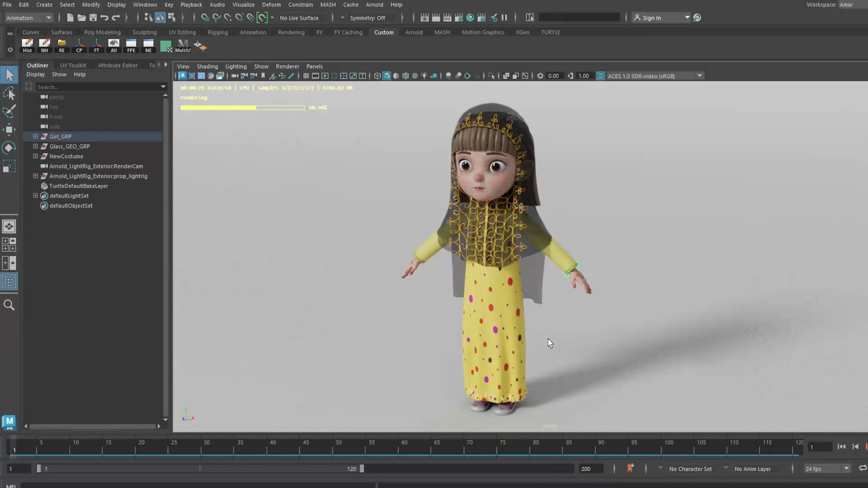Expand Girl_GRP in the Outliner
This screenshot has width=868, height=488.
coord(35,136)
